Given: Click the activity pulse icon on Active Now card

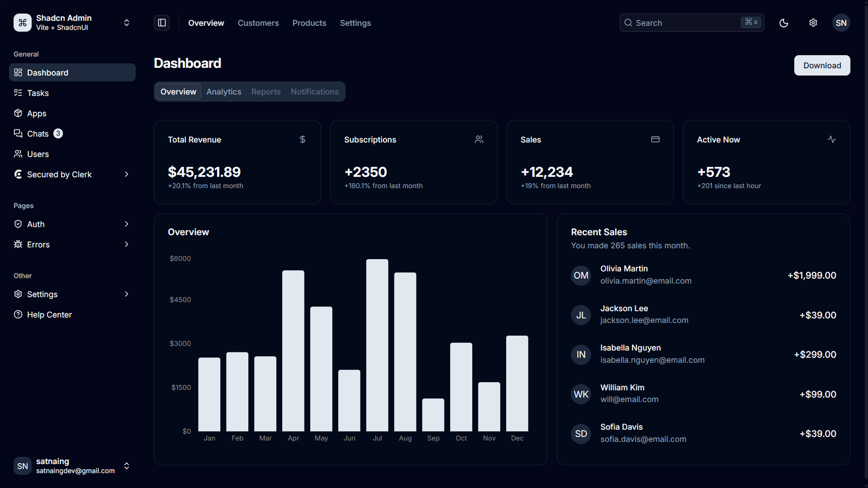Looking at the screenshot, I should (x=832, y=139).
